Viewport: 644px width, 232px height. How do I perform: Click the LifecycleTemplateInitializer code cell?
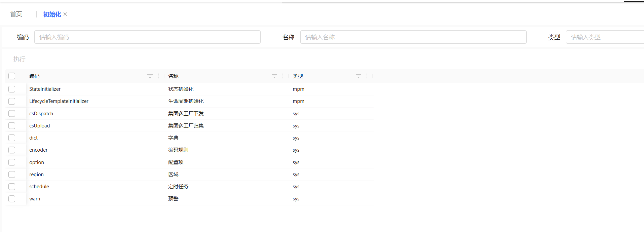pos(59,101)
